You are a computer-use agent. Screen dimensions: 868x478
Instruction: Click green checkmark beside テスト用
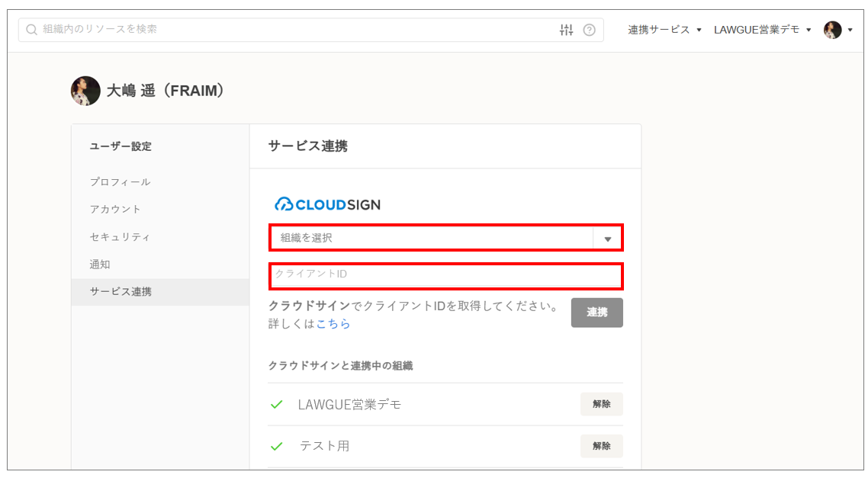pos(277,446)
